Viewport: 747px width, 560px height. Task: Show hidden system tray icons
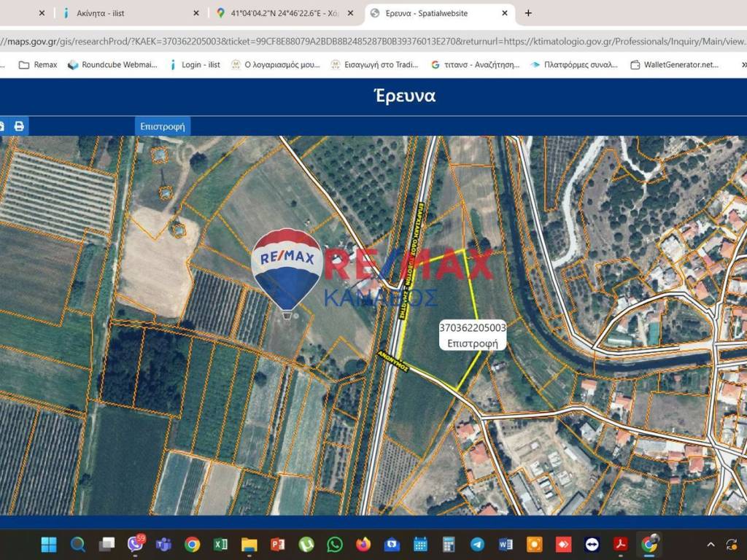tap(711, 544)
